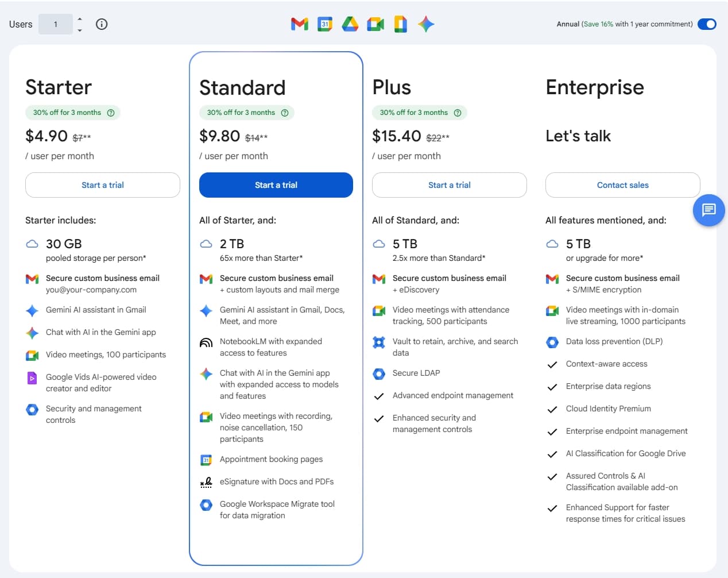Click '65x more than Starter*' text

click(x=261, y=259)
